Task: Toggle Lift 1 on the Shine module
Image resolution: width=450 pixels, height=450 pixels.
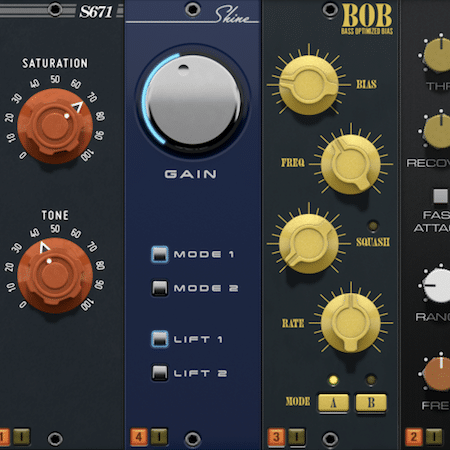Action: 160,339
